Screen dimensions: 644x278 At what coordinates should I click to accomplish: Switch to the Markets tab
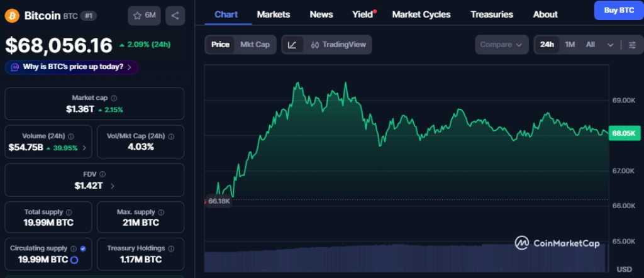[x=274, y=14]
